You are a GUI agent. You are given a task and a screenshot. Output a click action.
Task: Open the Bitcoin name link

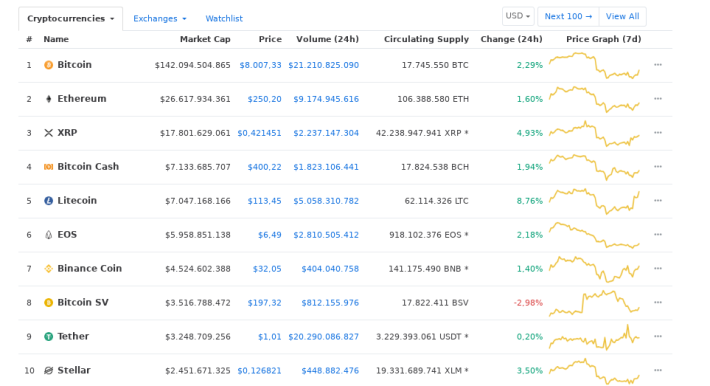coord(75,65)
